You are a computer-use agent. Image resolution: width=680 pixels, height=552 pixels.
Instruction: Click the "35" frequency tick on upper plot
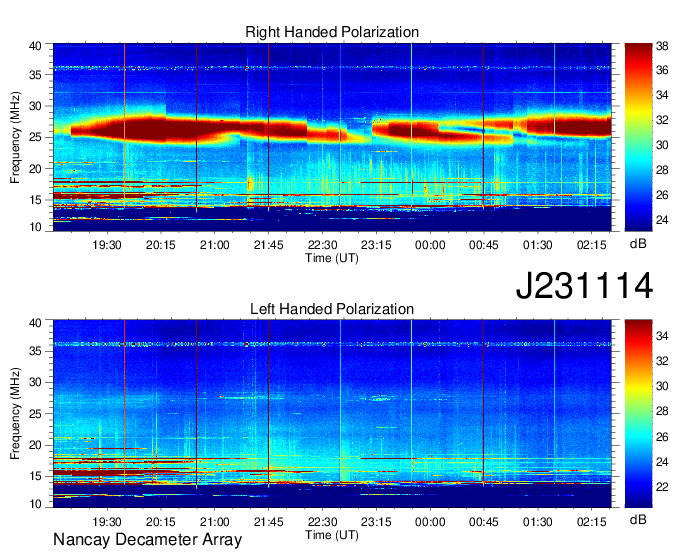(x=35, y=75)
